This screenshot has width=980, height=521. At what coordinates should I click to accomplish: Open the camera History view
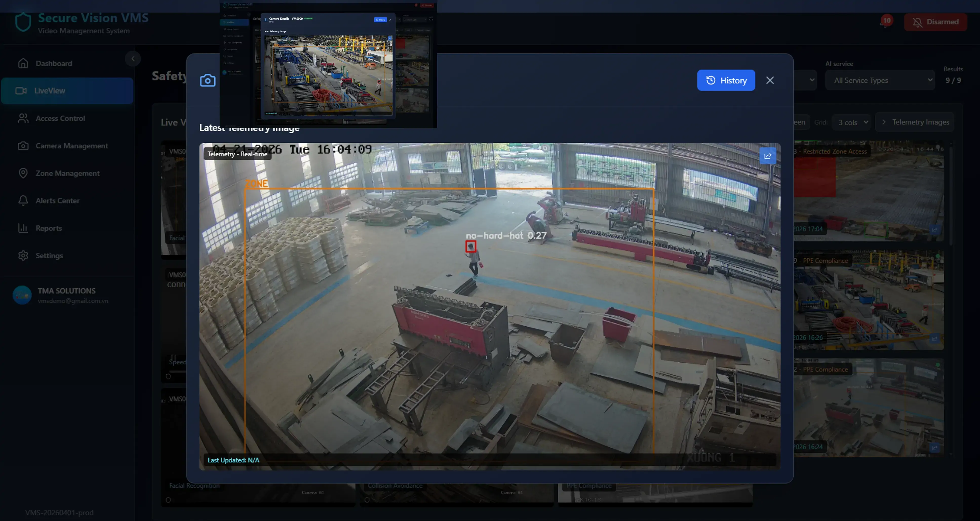(726, 80)
